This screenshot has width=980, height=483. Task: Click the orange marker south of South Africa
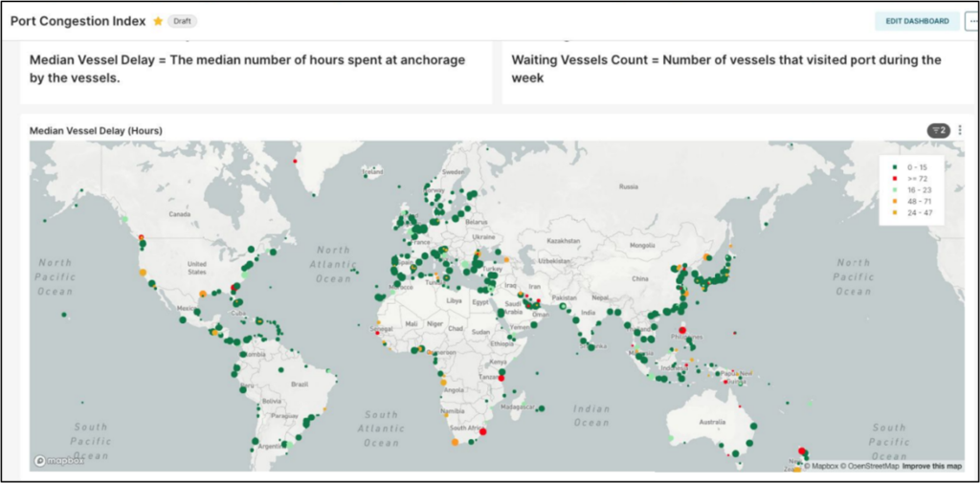(455, 442)
